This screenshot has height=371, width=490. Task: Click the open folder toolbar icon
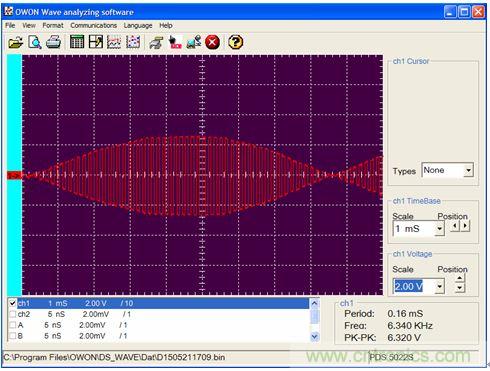tap(15, 43)
